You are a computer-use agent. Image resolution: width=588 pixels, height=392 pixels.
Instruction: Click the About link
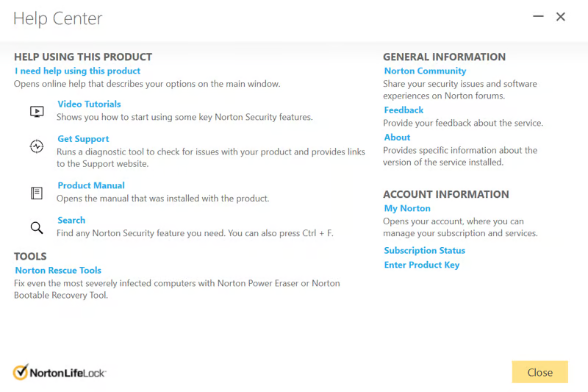pos(397,137)
